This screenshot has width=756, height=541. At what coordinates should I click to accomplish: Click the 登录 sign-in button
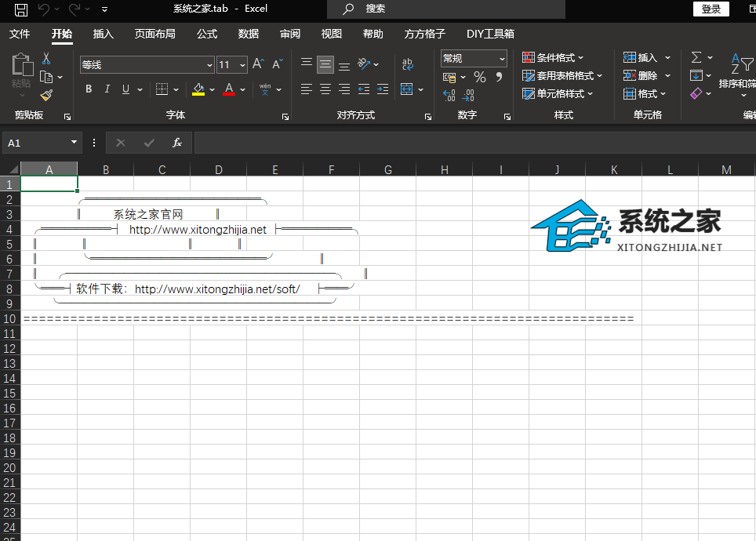(711, 9)
